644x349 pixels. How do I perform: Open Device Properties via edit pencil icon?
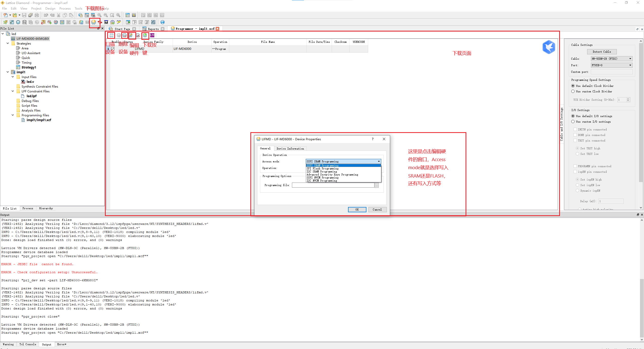click(x=131, y=35)
